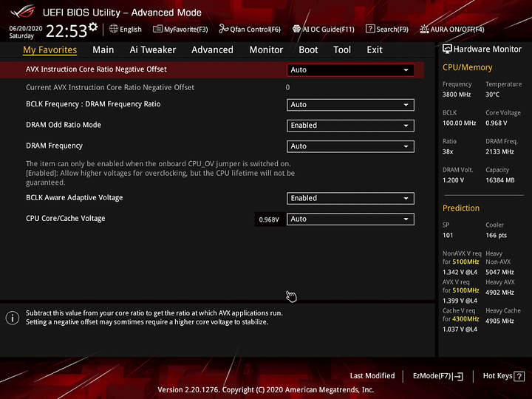
Task: Click the 100.00 MHz BCLK value
Action: click(459, 123)
